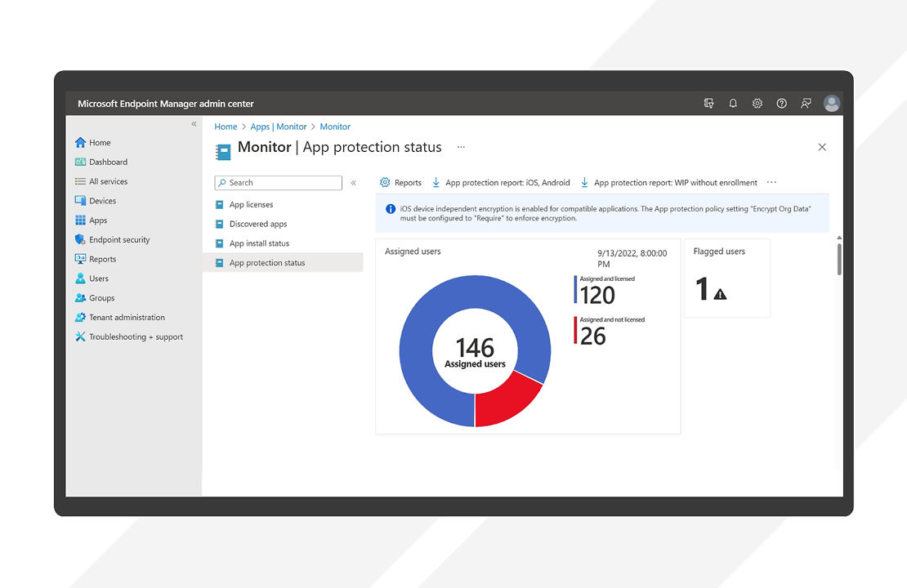Open the Endpoint security shield icon

click(80, 239)
